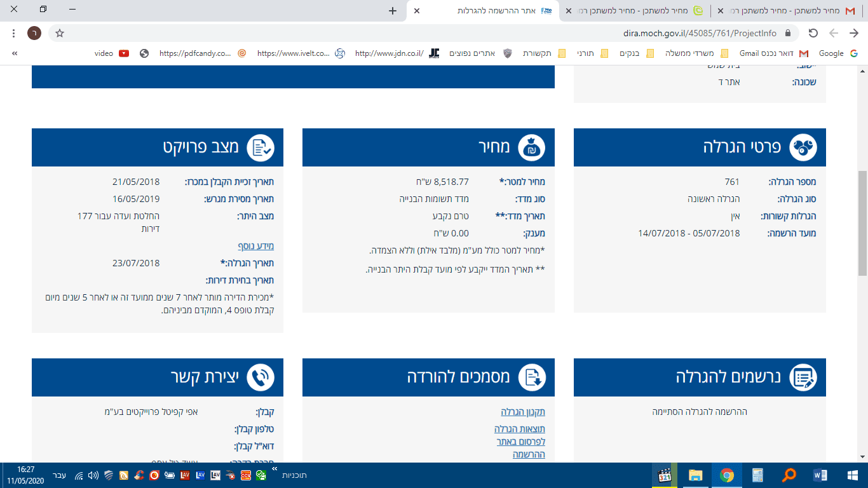868x488 pixels.
Task: Click the index type מדד תשומות הבנייה
Action: pos(434,199)
